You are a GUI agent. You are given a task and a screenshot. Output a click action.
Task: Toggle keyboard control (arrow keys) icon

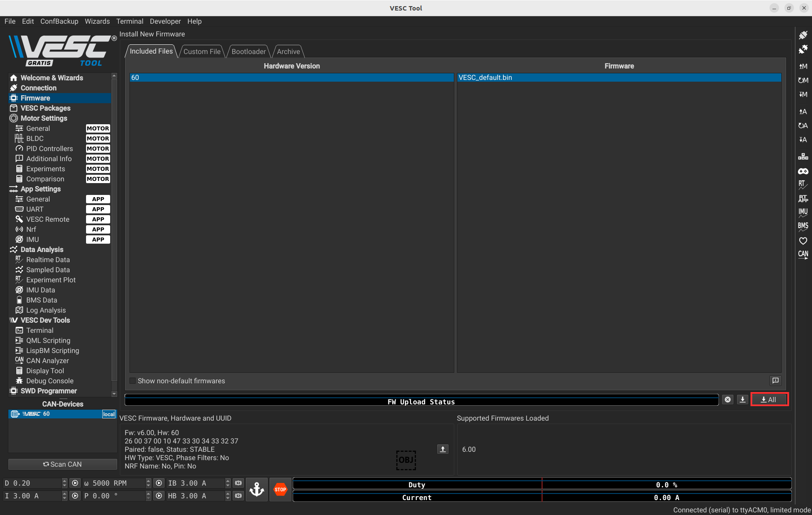click(803, 157)
